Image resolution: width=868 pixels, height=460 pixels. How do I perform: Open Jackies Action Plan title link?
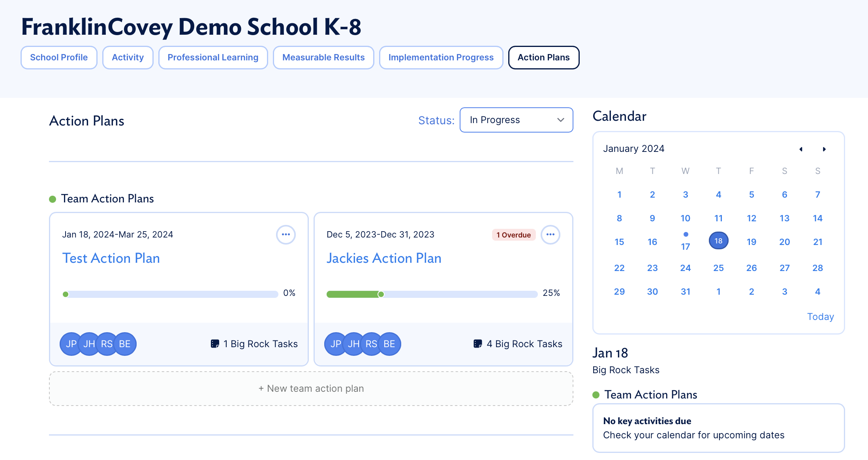coord(384,258)
